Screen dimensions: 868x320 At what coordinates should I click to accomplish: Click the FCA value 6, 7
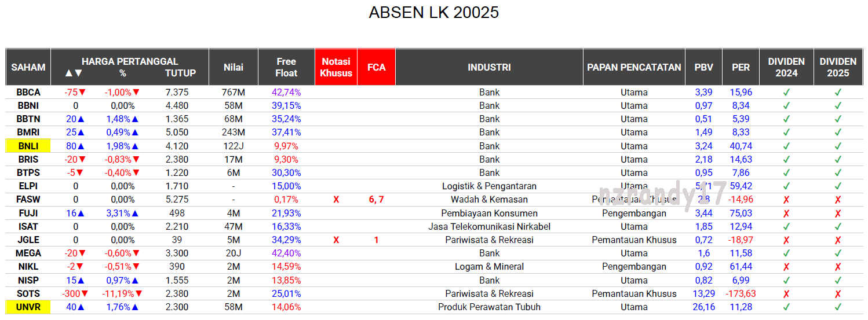point(376,200)
